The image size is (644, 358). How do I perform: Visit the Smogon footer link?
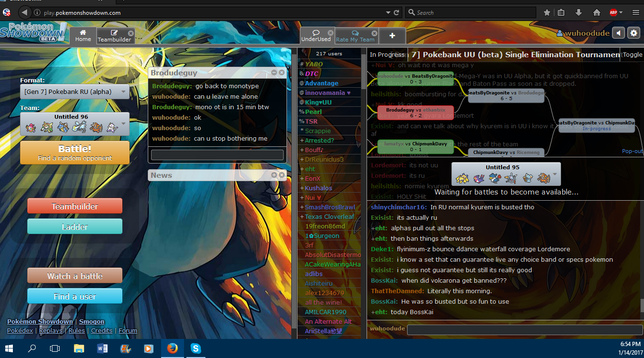point(92,322)
